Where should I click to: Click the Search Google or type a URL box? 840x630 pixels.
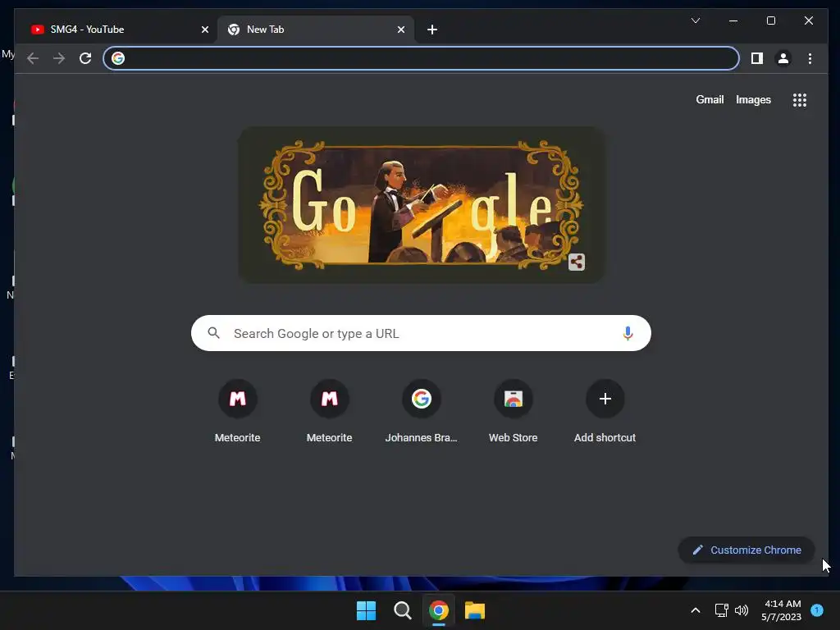pyautogui.click(x=421, y=333)
